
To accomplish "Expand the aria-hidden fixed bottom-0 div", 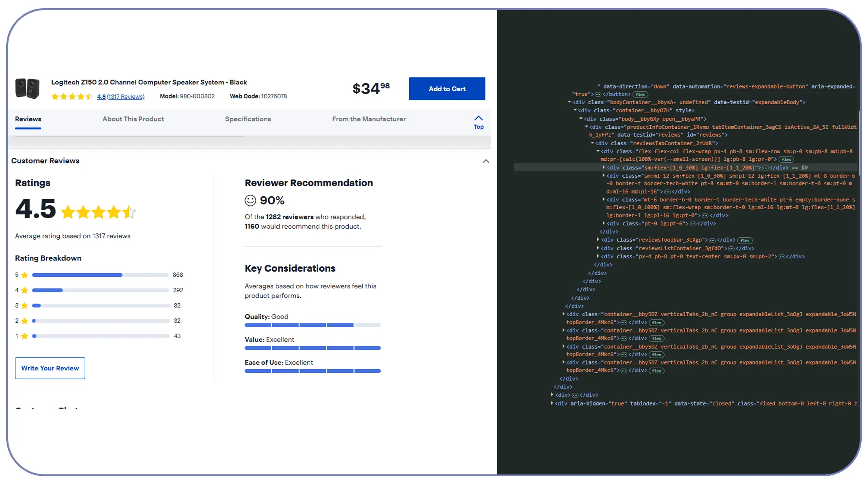I will (x=552, y=403).
